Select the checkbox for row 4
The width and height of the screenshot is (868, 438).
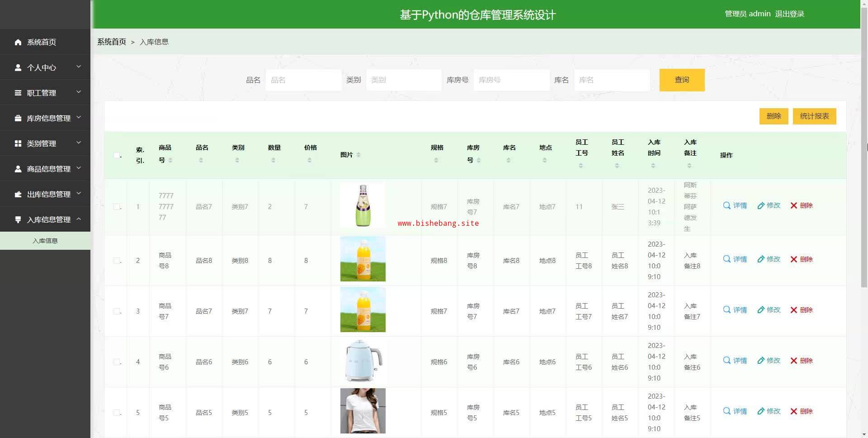pos(117,362)
